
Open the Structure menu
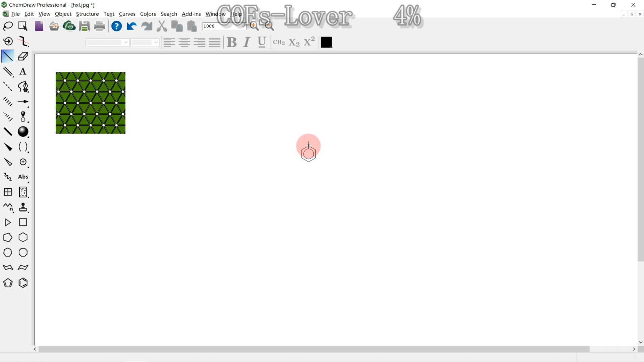87,14
